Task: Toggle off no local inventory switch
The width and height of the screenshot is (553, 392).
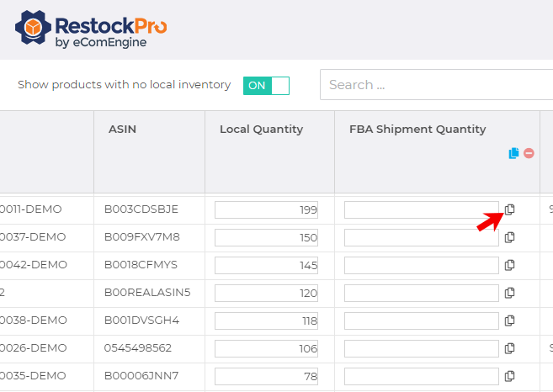Action: pos(266,85)
